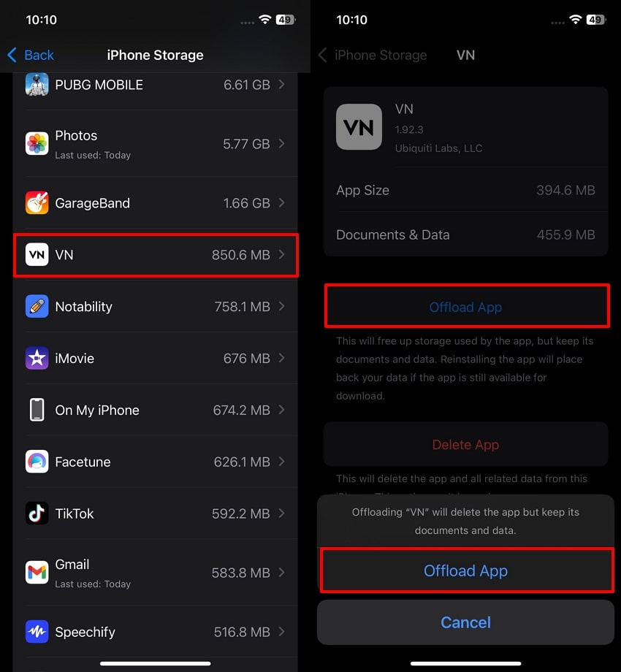Confirm Offload App in the action sheet
The width and height of the screenshot is (621, 672).
466,571
